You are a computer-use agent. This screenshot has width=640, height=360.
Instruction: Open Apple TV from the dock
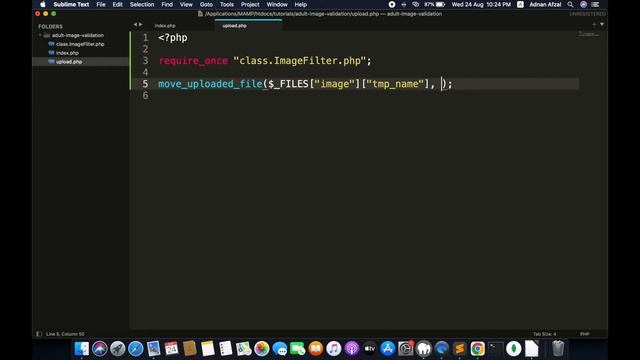pos(369,349)
